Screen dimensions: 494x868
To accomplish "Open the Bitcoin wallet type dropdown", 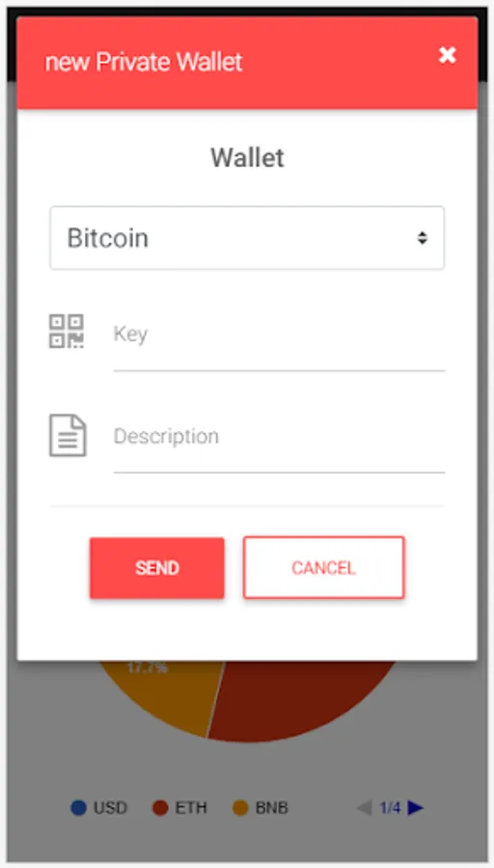I will pyautogui.click(x=247, y=238).
